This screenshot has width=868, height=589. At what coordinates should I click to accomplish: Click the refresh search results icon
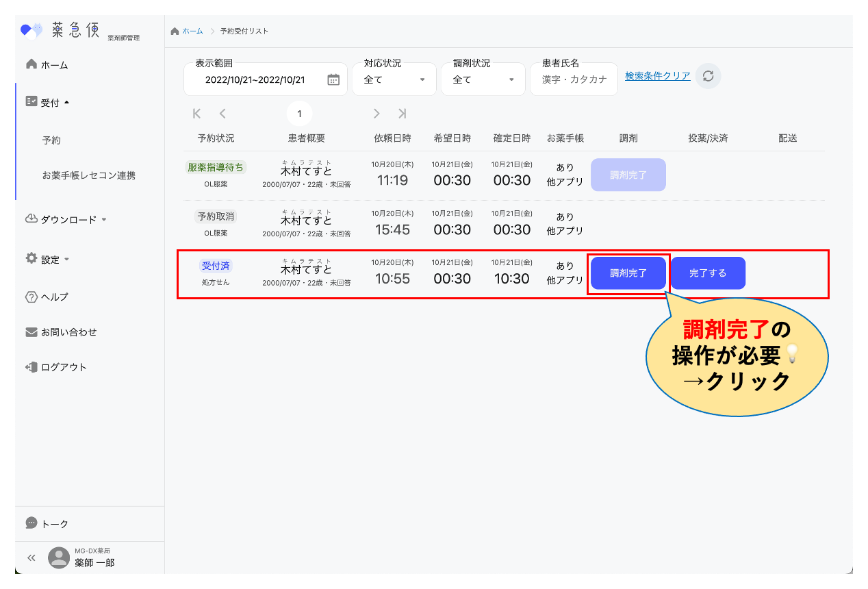(709, 76)
